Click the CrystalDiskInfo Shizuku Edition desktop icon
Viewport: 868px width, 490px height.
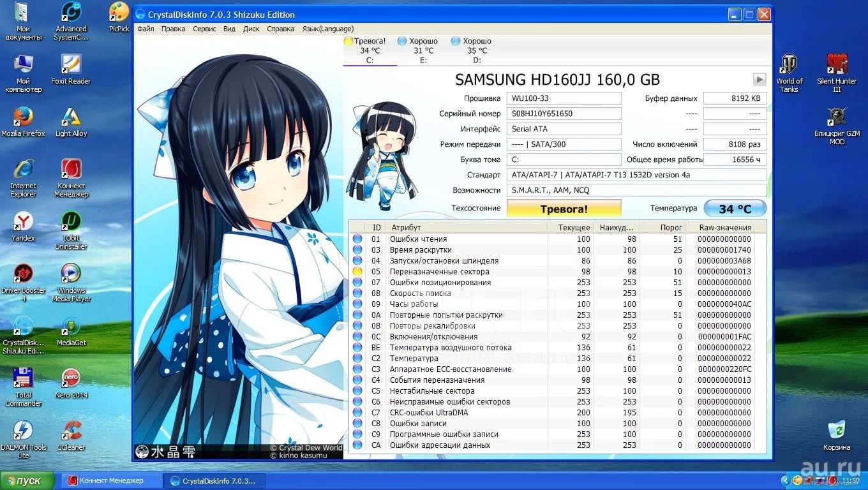23,336
